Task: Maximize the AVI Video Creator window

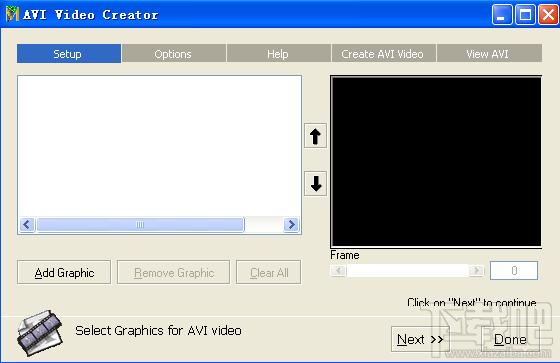Action: [x=525, y=15]
